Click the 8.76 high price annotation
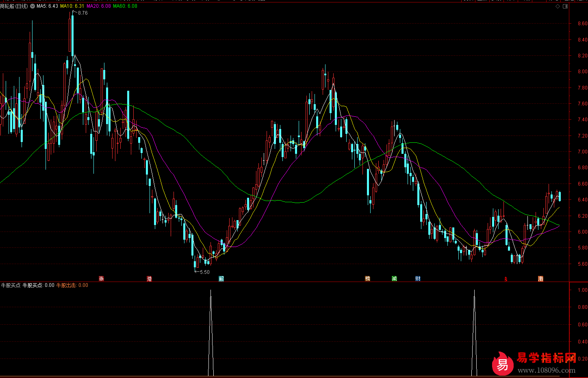The image size is (588, 378). click(x=82, y=13)
